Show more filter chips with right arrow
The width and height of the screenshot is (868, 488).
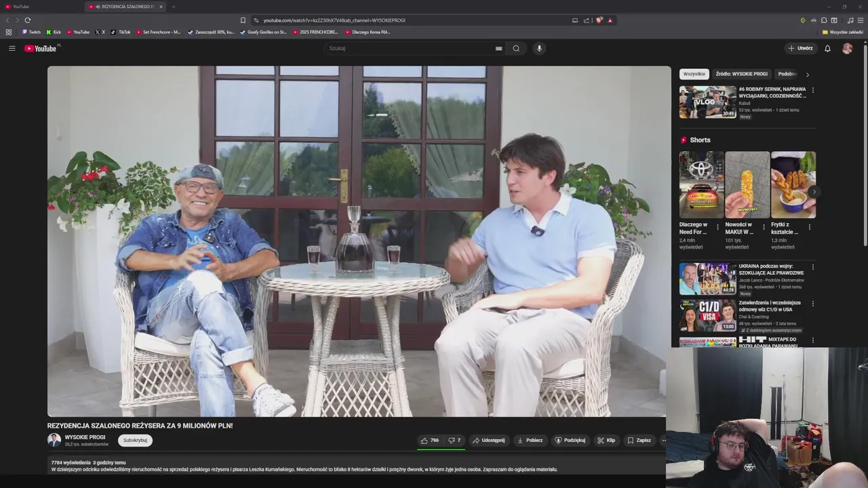(x=807, y=75)
